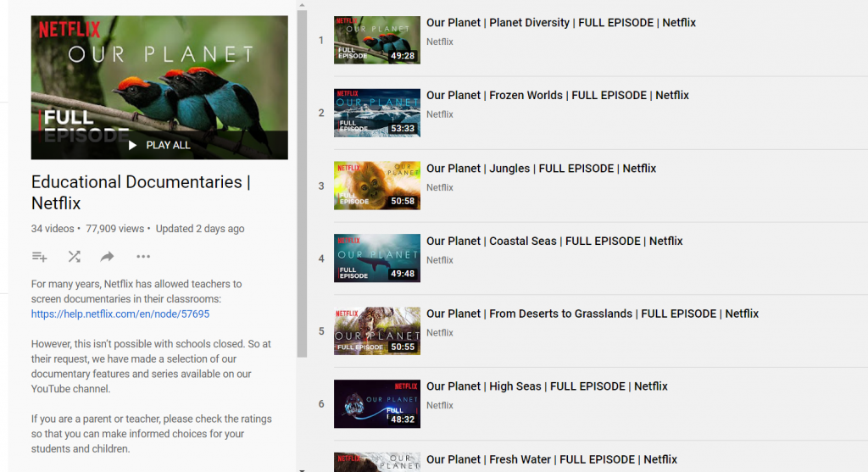
Task: Click the sidebar scrollbar handle
Action: click(x=302, y=184)
